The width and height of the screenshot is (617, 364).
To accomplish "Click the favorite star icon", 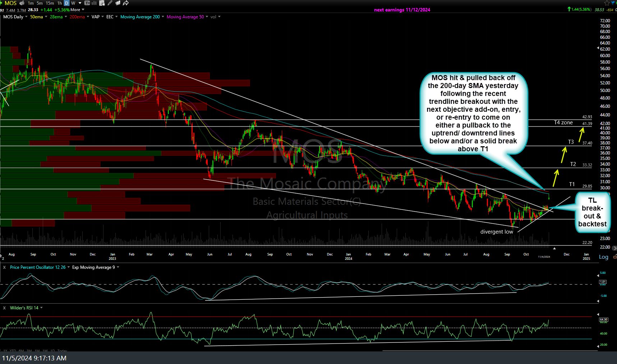I will pos(607,3).
